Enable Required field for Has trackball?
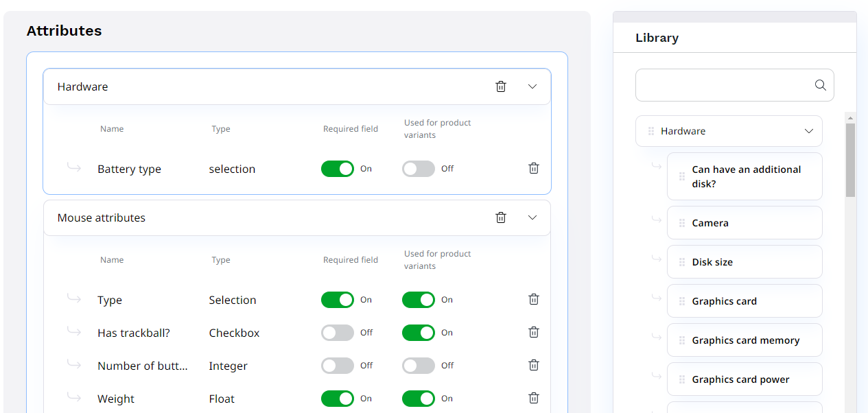868x413 pixels. 338,333
